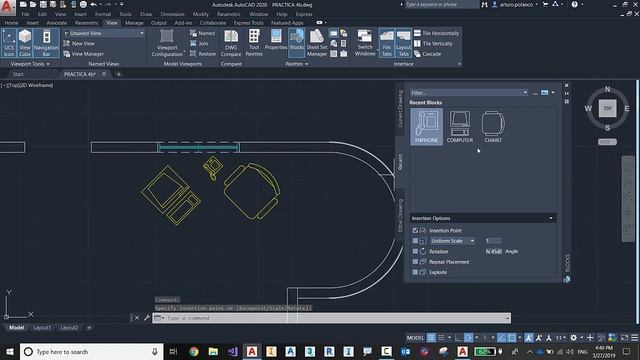Click Cascade windows
640x360 pixels.
[427, 54]
